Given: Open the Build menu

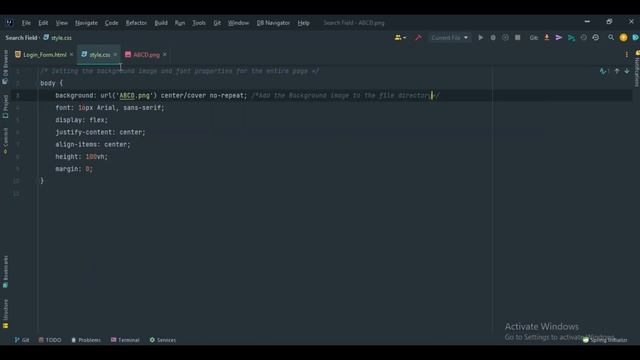Looking at the screenshot, I should [x=161, y=23].
